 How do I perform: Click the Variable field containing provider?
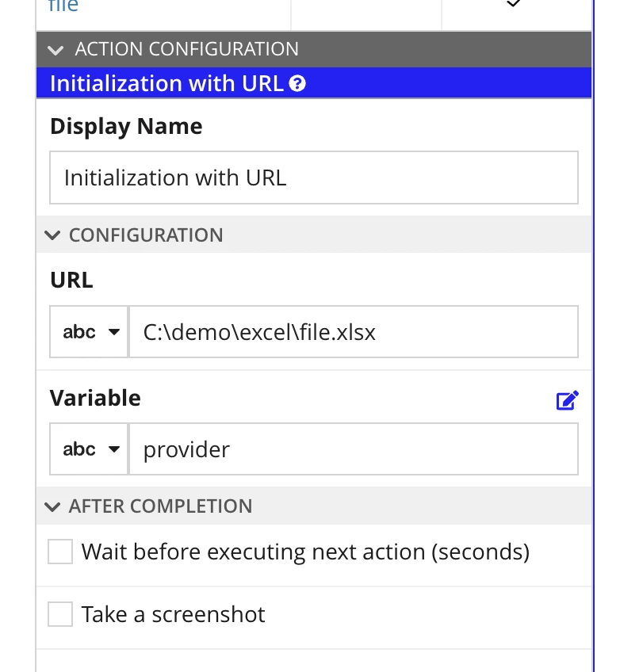pyautogui.click(x=354, y=449)
